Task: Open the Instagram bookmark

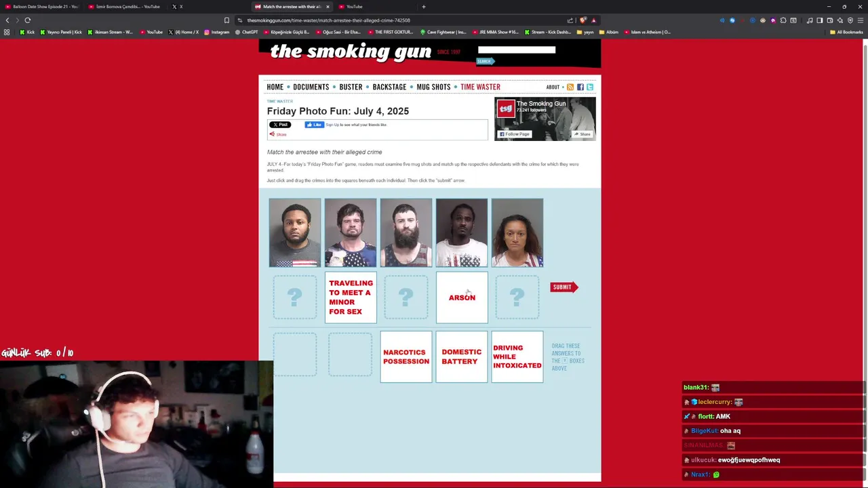Action: [x=217, y=32]
